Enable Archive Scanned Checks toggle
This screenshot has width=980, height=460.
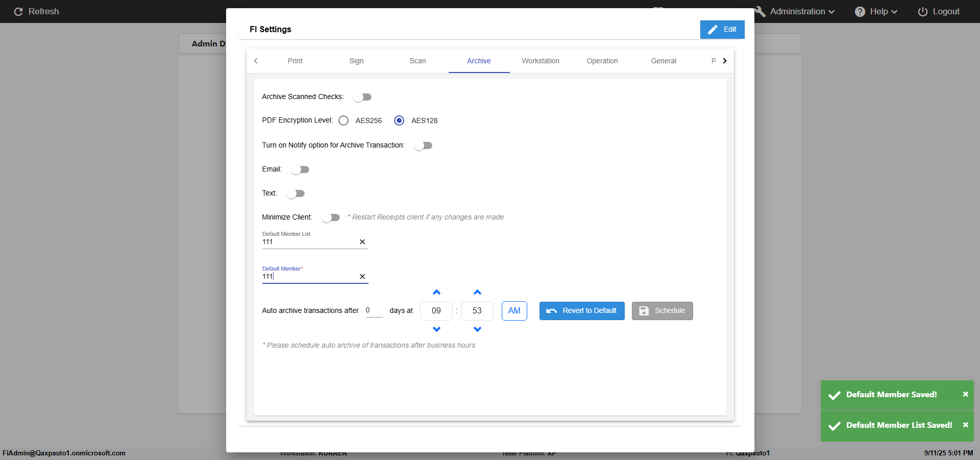362,97
